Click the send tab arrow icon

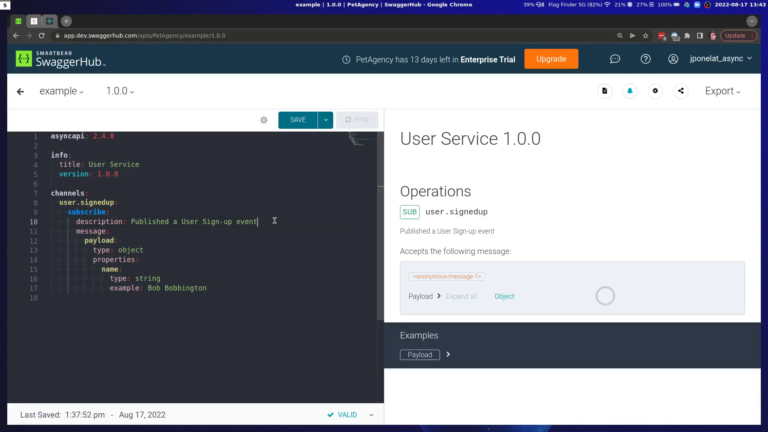point(632,36)
